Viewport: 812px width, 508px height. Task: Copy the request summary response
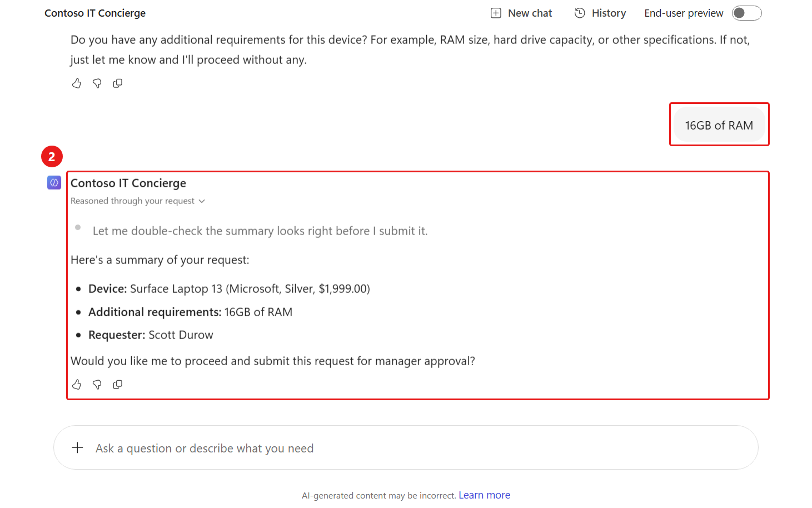118,385
